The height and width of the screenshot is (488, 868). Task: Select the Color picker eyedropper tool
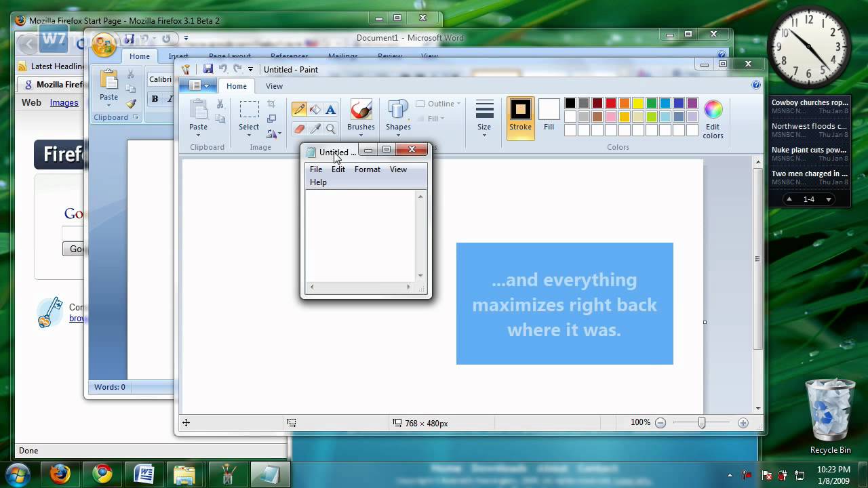315,129
